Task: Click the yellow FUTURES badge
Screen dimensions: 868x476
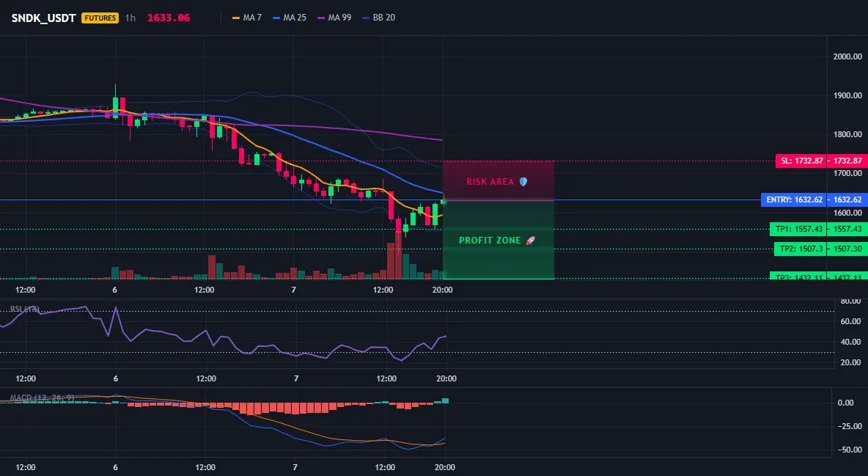Action: [x=100, y=18]
